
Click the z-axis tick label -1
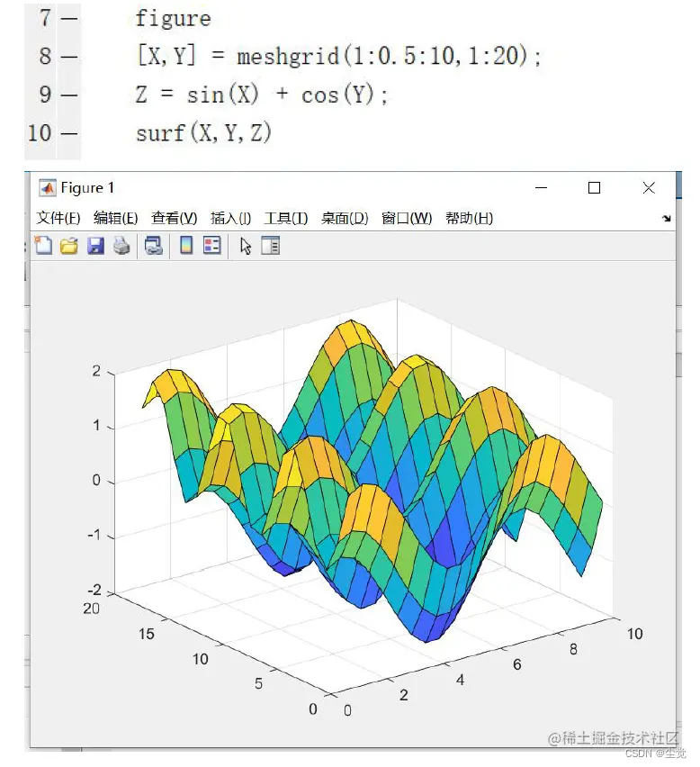click(94, 535)
